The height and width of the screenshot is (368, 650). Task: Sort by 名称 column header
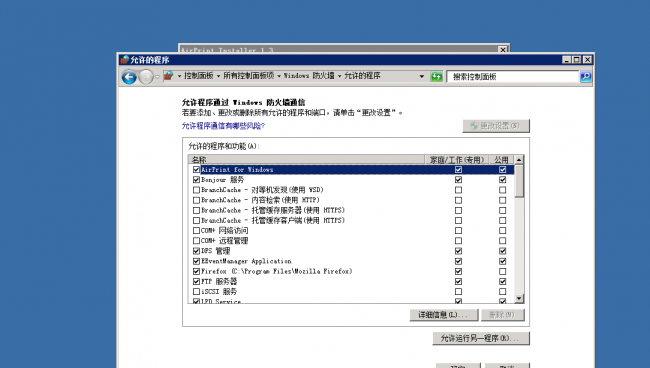point(306,160)
